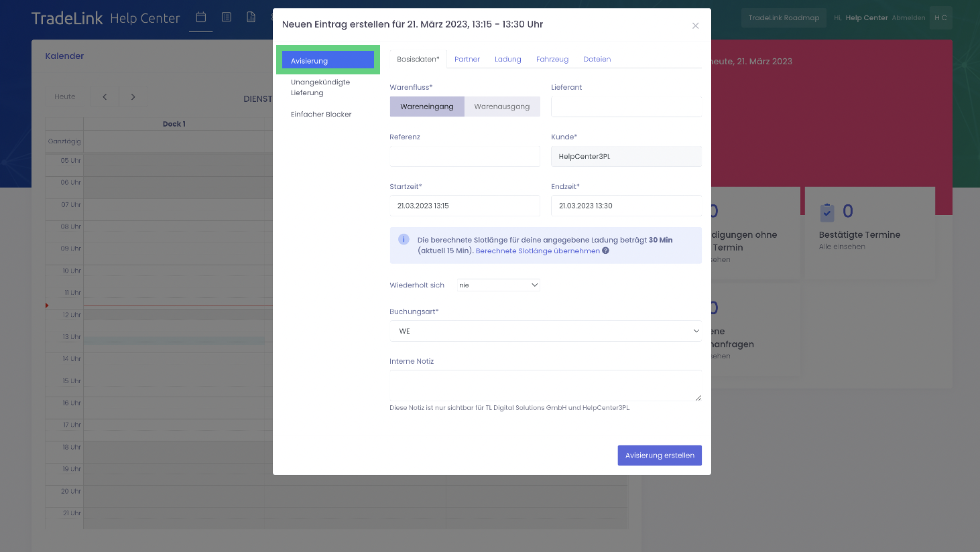
Task: Go to previous day with left arrow
Action: [x=105, y=97]
